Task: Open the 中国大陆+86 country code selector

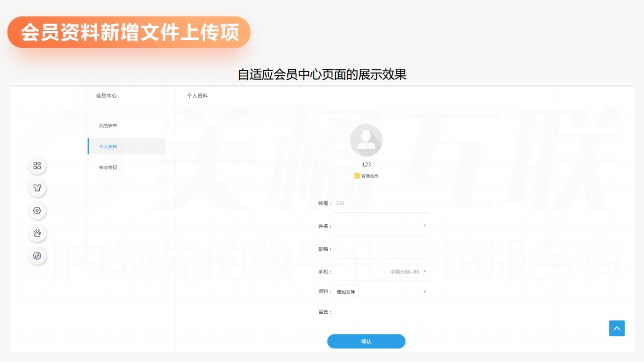Action: 405,272
